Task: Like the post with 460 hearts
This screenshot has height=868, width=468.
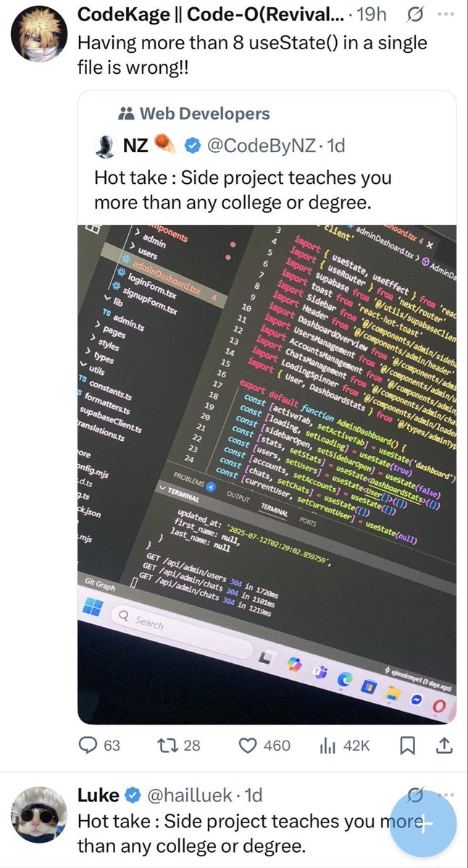Action: click(x=248, y=746)
